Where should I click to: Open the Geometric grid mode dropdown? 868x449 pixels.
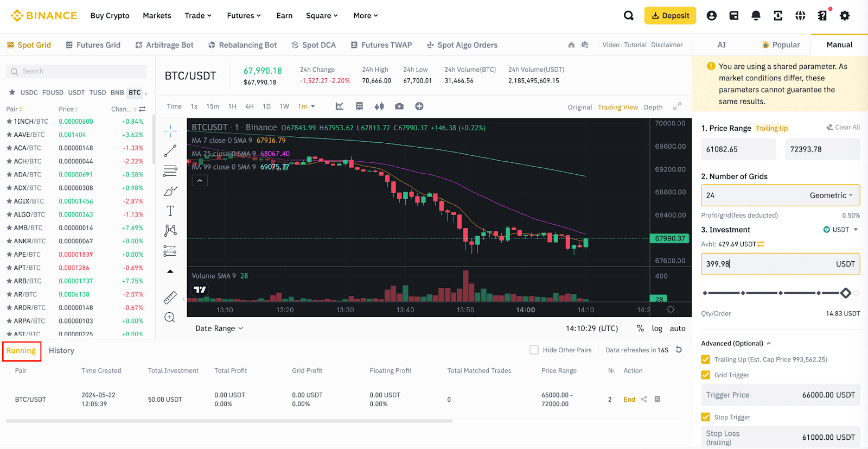pyautogui.click(x=831, y=195)
